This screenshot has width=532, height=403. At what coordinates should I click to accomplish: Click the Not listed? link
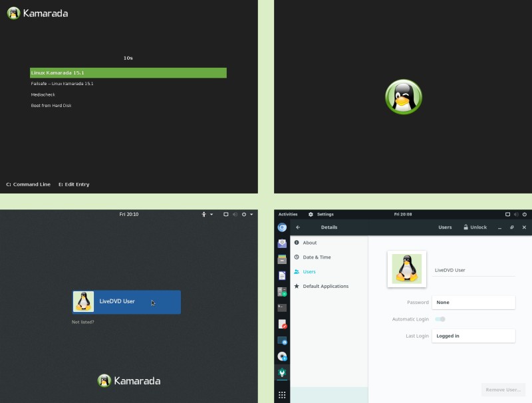[82, 322]
